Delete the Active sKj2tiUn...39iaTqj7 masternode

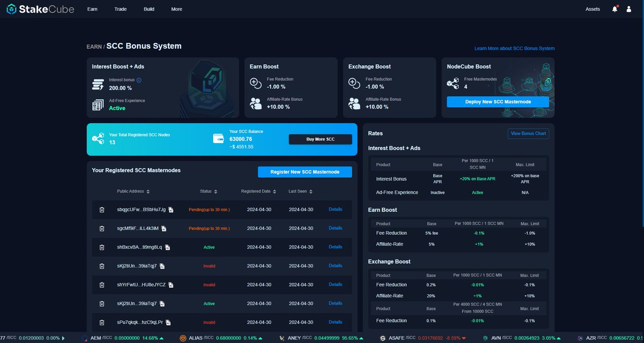click(x=102, y=303)
